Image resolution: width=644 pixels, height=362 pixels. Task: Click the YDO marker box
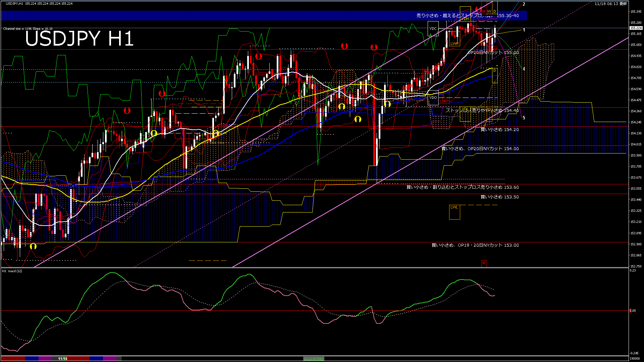pyautogui.click(x=433, y=98)
